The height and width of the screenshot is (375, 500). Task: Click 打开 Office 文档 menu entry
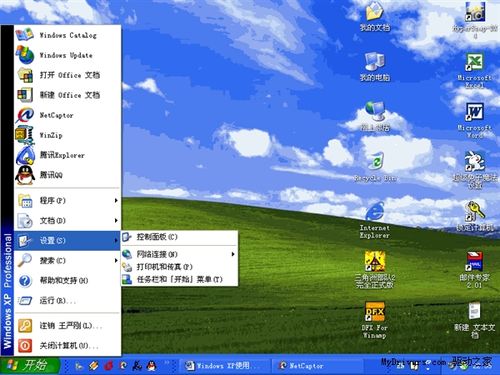click(x=67, y=75)
